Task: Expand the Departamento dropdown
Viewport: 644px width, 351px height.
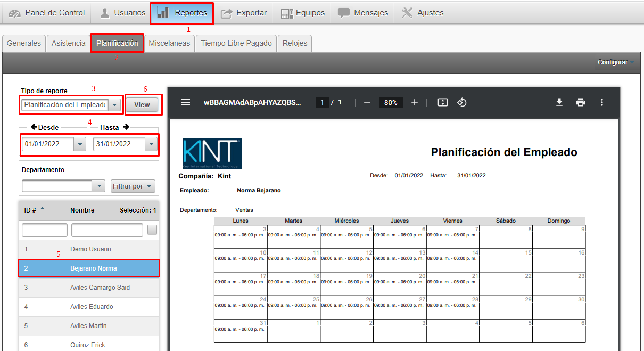Action: click(x=99, y=186)
